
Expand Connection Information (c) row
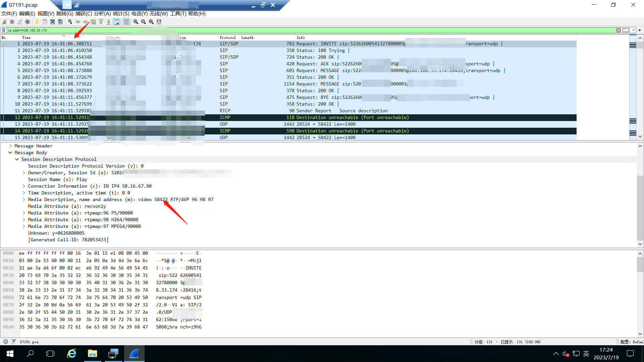(x=24, y=186)
